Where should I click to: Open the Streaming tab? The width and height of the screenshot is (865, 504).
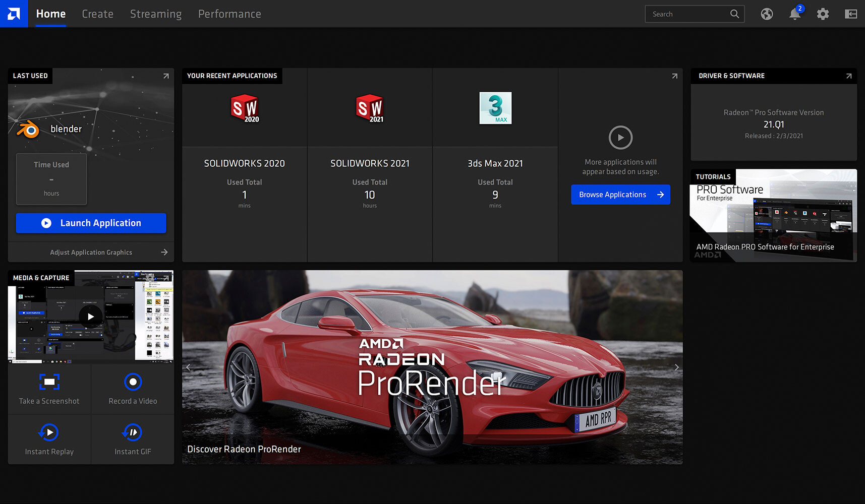coord(156,14)
